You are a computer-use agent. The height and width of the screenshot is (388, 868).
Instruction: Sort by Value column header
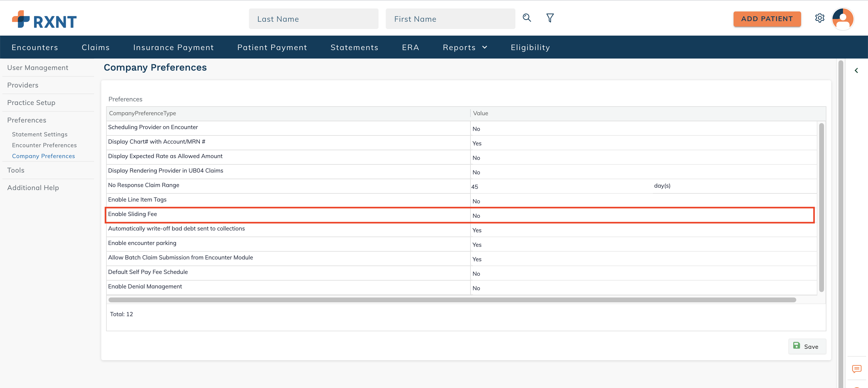(x=648, y=113)
